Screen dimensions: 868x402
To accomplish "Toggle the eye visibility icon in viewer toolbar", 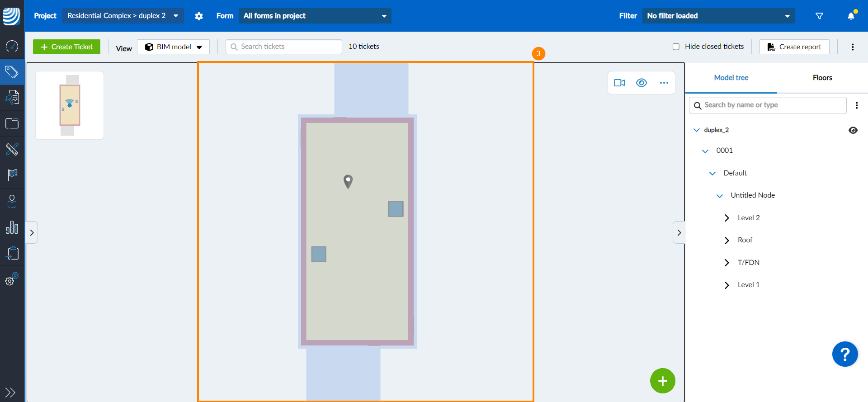I will [642, 83].
